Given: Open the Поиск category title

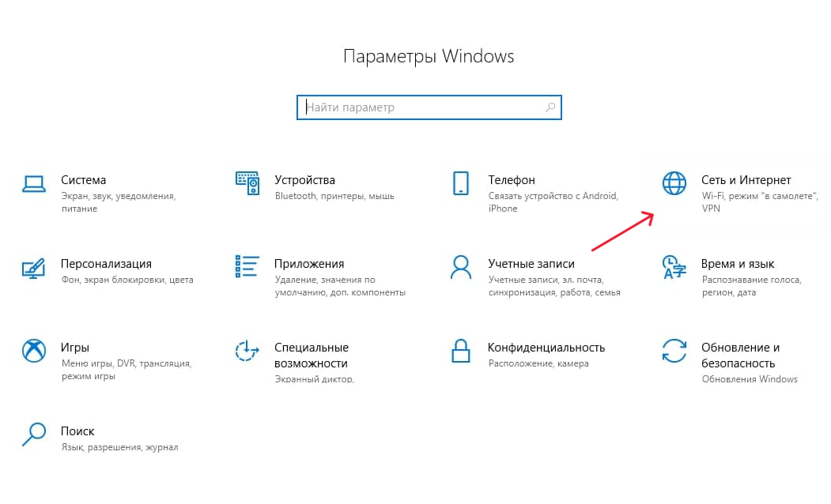Looking at the screenshot, I should (77, 431).
